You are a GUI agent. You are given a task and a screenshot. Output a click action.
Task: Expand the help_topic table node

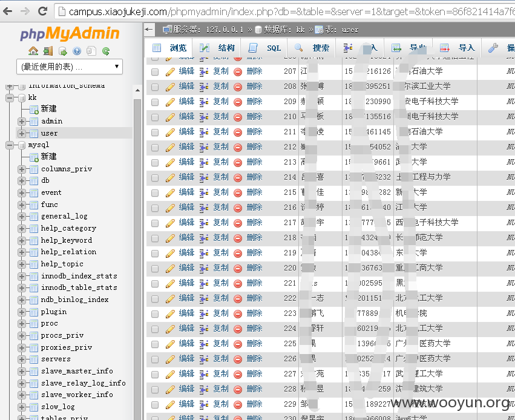pos(22,264)
